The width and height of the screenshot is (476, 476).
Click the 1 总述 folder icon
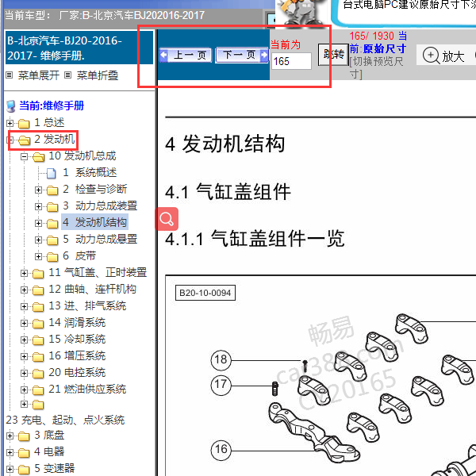[x=24, y=124]
